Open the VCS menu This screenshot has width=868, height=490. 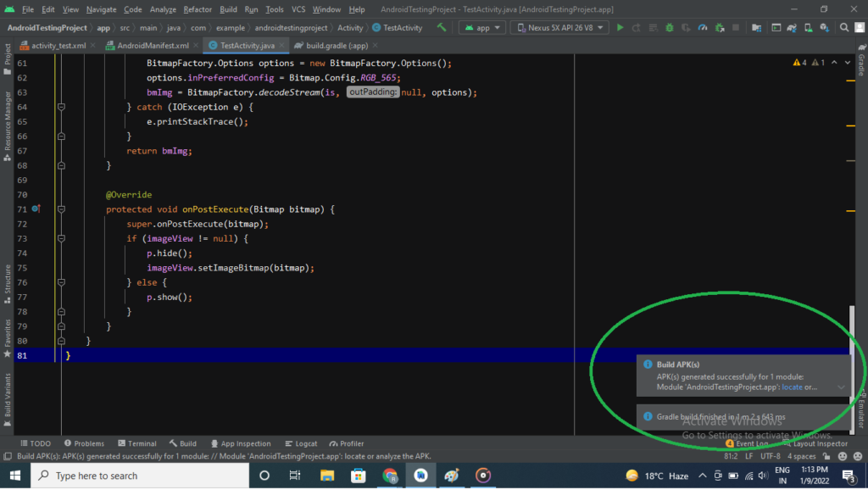click(x=298, y=9)
